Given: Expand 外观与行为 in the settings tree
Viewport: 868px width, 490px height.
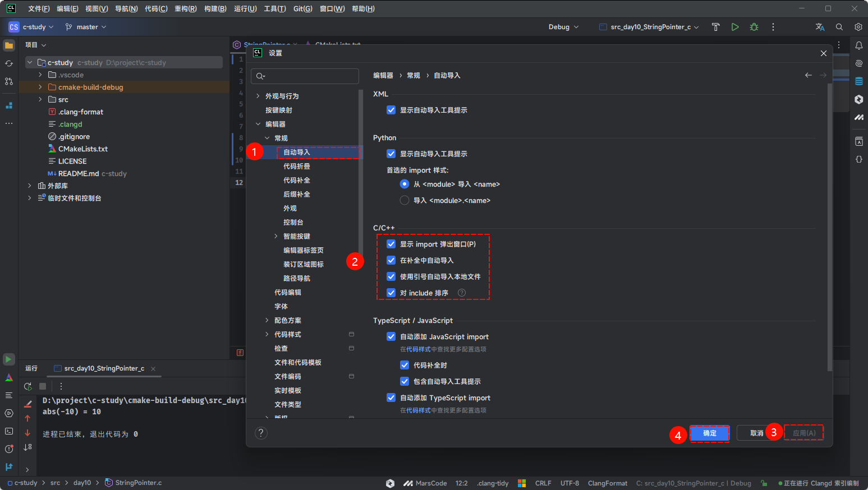Looking at the screenshot, I should pos(258,96).
